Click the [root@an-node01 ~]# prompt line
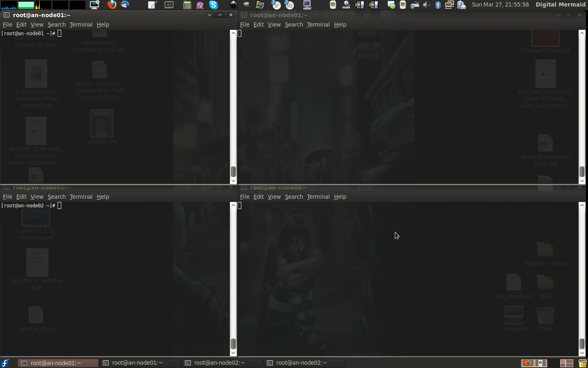The width and height of the screenshot is (588, 368). (28, 34)
